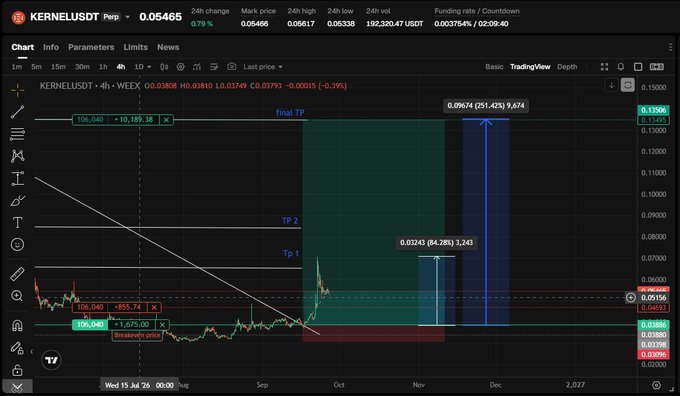Viewport: 680px width, 396px height.
Task: Close the +1,675.00 position line
Action: pos(162,324)
